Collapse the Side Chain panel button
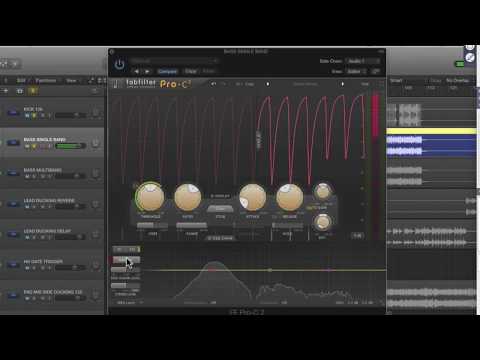This screenshot has width=480, height=360. tap(220, 238)
